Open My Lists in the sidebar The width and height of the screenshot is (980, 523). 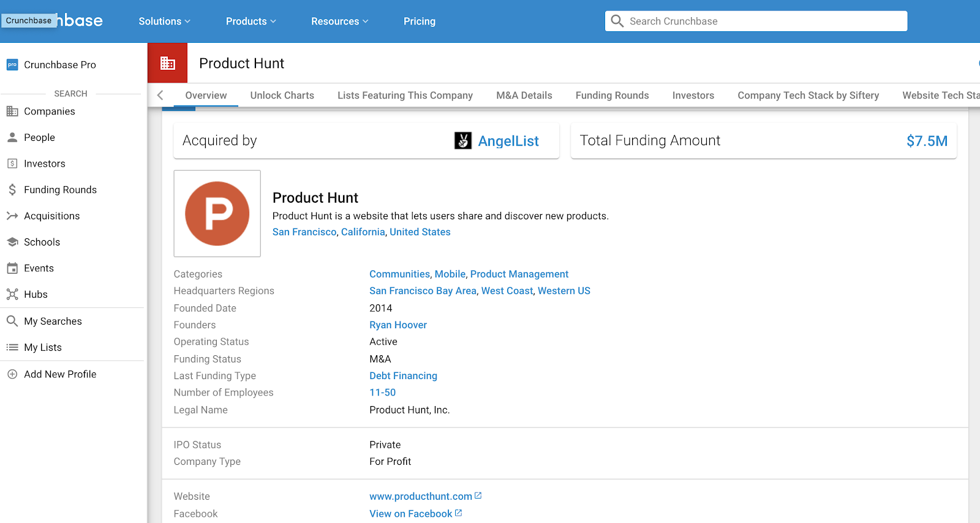coord(43,348)
